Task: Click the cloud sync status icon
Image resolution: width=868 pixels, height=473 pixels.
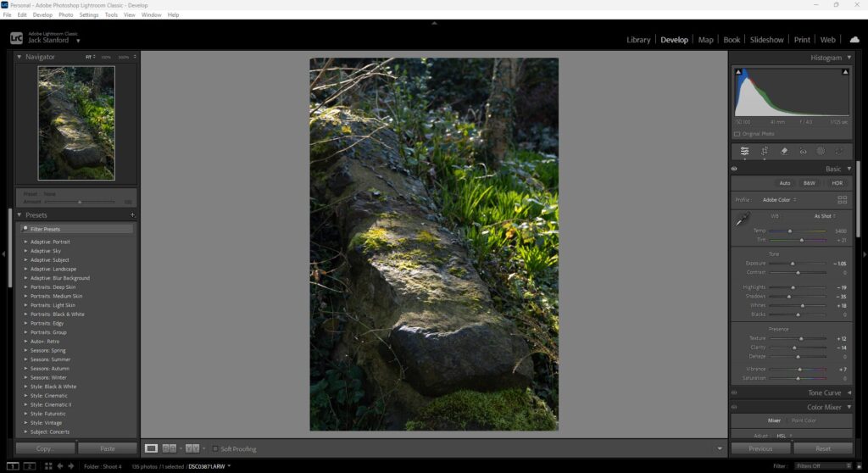Action: (x=854, y=39)
